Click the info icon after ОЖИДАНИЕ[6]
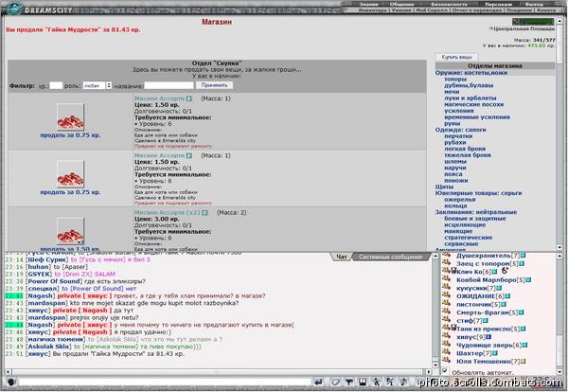The image size is (568, 392). point(507,296)
